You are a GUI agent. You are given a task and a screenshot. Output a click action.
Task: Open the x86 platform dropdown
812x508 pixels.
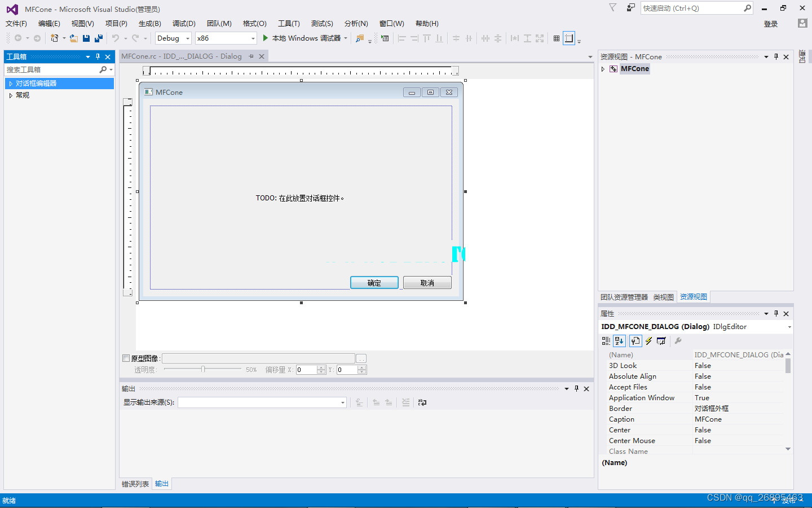(x=253, y=38)
